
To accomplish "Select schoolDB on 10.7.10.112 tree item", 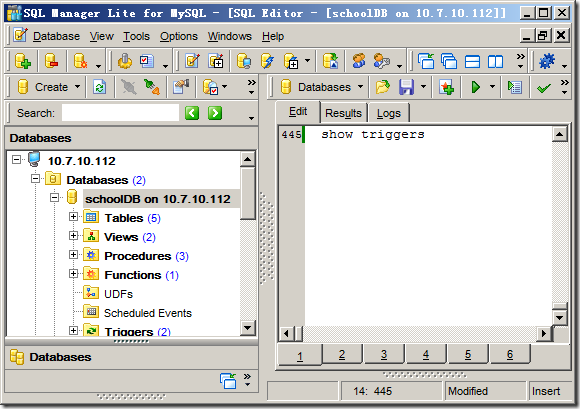I will point(158,199).
